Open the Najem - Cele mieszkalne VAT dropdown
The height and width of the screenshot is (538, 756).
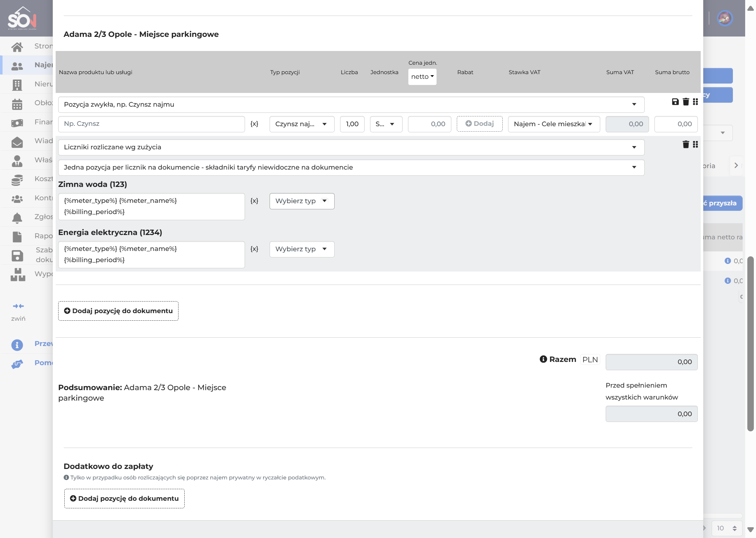pos(554,124)
